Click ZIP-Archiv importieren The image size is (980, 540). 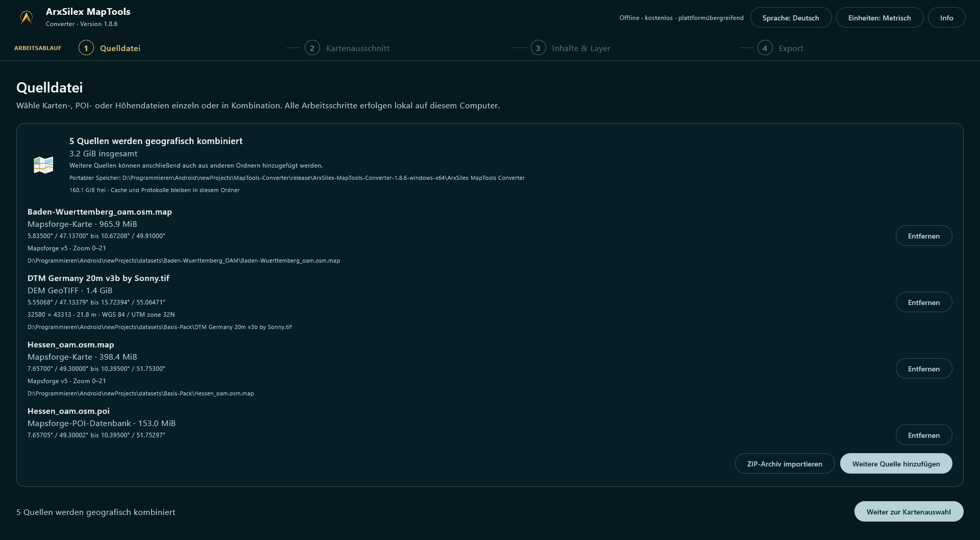(785, 464)
